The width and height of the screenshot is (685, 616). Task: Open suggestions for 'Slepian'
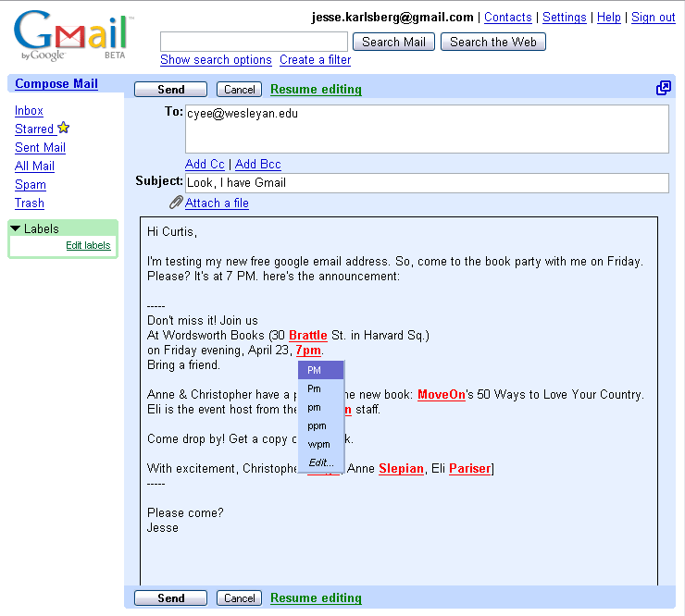400,469
